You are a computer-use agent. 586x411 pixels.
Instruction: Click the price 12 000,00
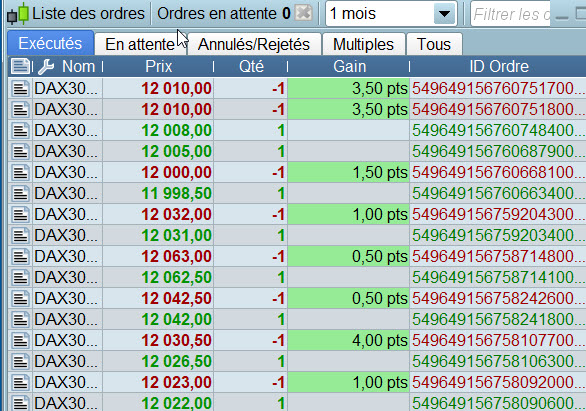click(176, 172)
